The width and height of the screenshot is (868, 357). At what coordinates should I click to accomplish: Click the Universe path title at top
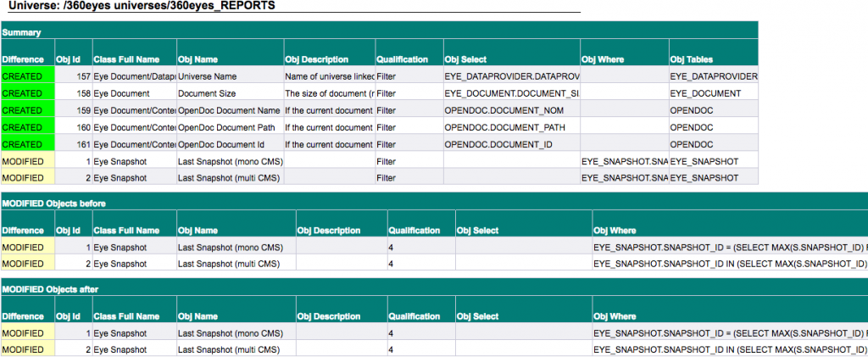click(x=142, y=7)
